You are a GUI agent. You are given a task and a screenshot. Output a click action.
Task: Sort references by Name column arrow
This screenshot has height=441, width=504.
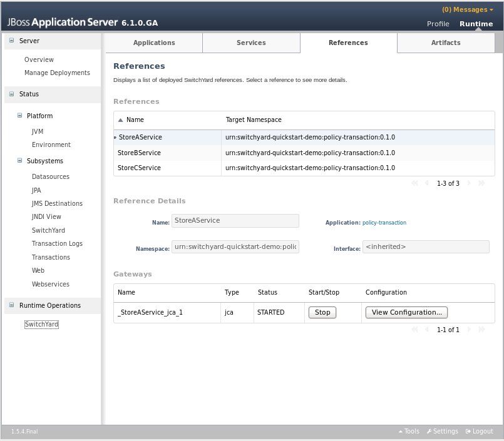pos(121,120)
